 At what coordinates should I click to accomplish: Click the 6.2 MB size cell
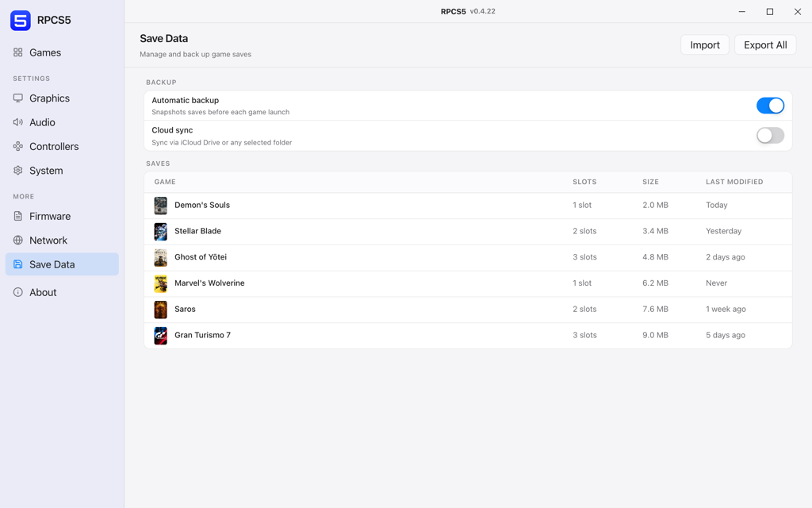click(x=655, y=283)
